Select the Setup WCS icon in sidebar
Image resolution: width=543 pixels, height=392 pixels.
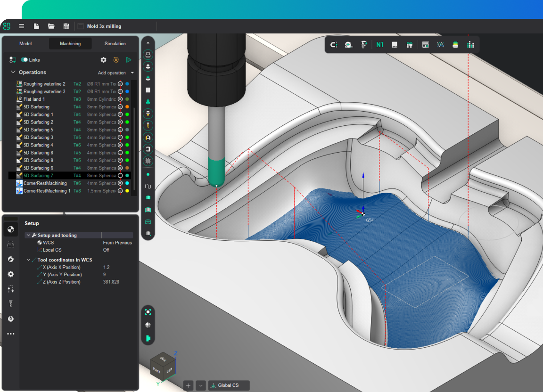[10, 229]
